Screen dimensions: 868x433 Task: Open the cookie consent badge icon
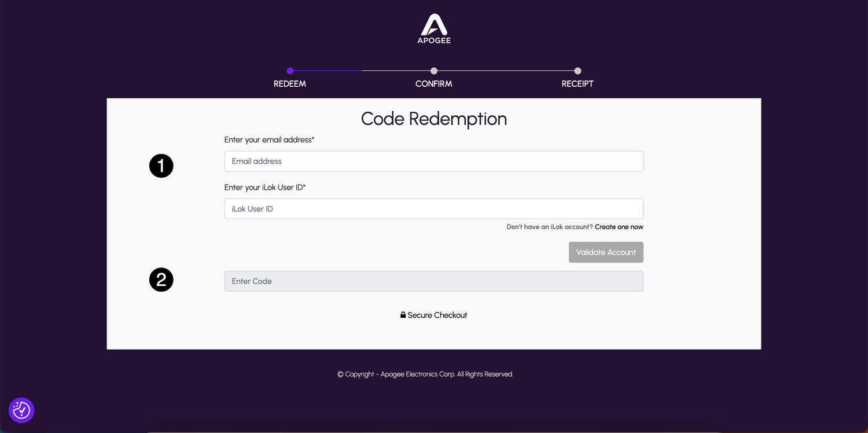coord(21,410)
